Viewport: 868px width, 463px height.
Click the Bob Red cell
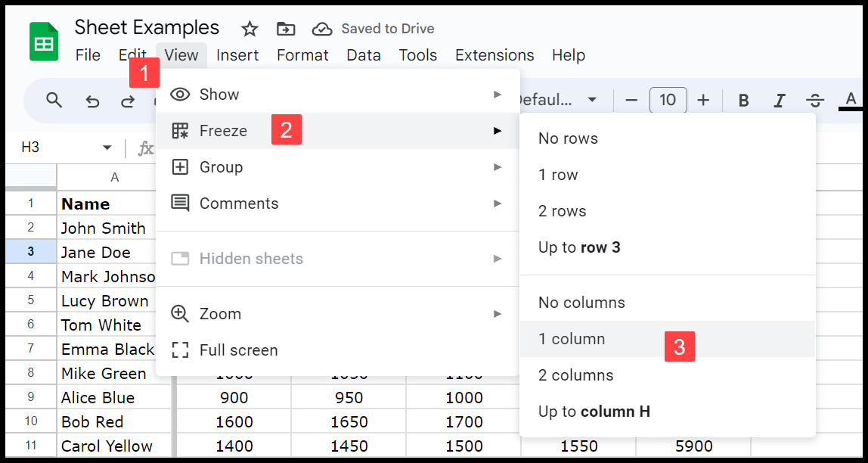coord(115,422)
